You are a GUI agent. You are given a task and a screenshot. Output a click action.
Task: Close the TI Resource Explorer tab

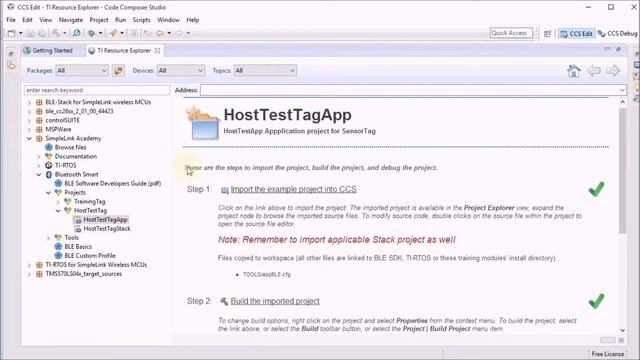pos(157,51)
